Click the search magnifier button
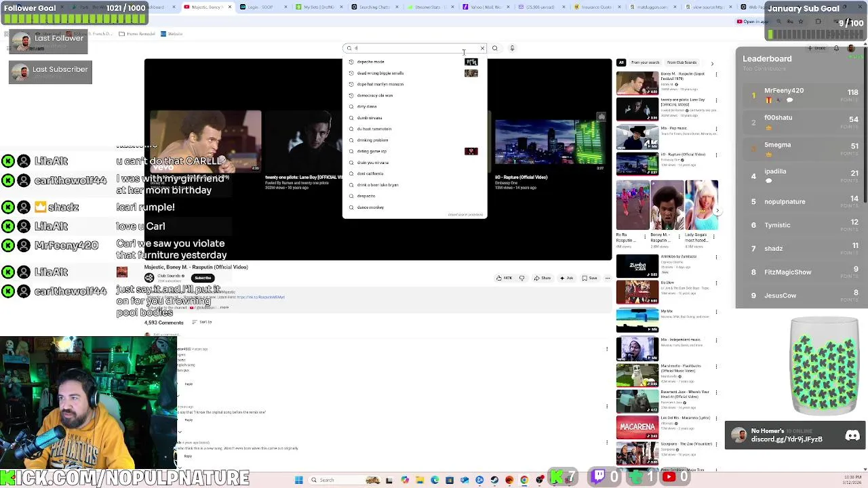The image size is (868, 488). click(x=494, y=48)
